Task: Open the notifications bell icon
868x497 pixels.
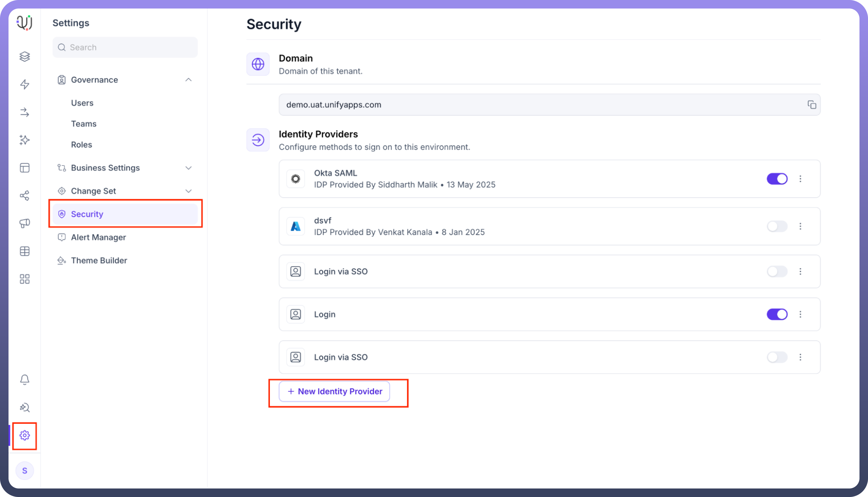Action: coord(24,380)
